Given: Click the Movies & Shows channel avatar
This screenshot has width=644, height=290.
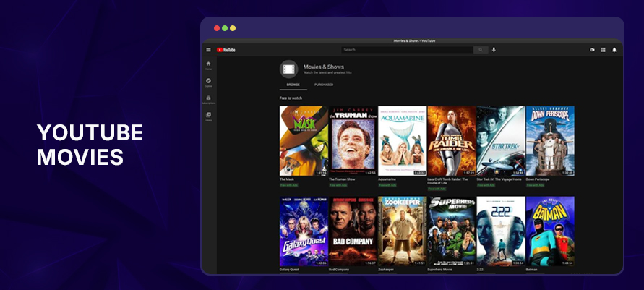Looking at the screenshot, I should (288, 69).
